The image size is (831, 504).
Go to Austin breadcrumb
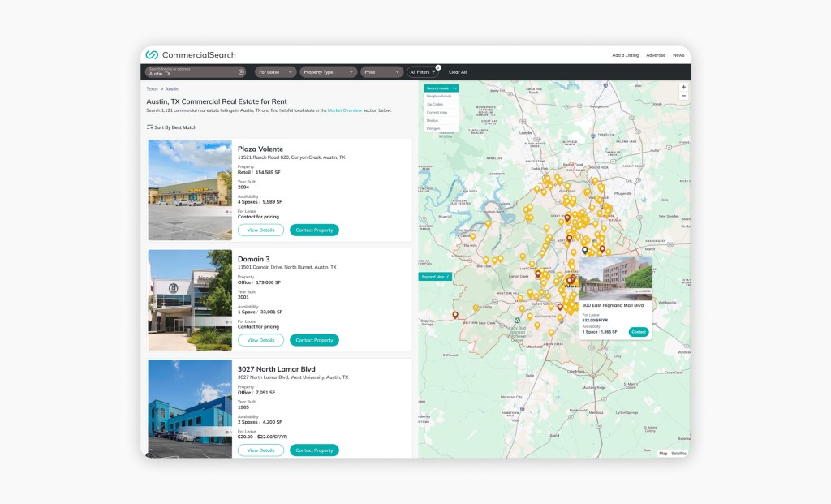click(171, 89)
